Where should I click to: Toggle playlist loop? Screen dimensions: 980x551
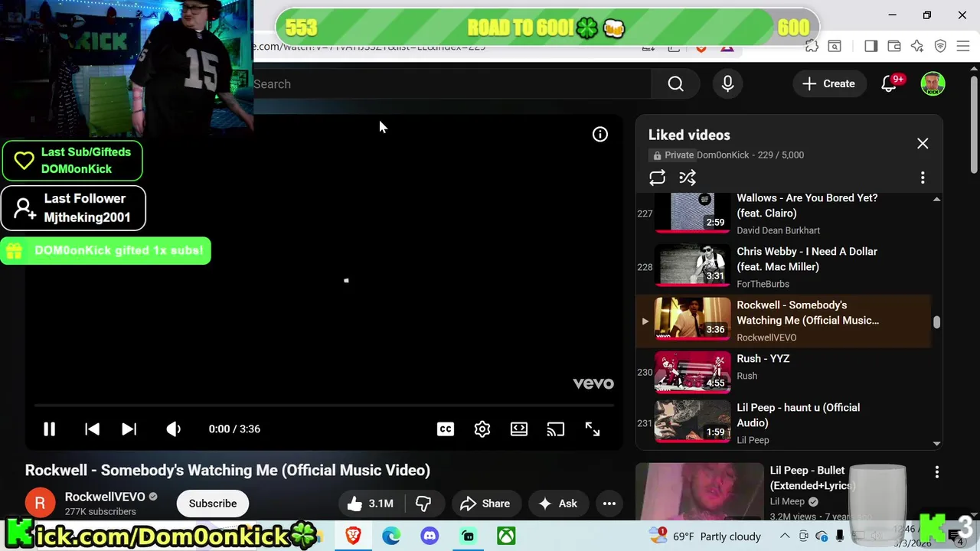click(657, 178)
